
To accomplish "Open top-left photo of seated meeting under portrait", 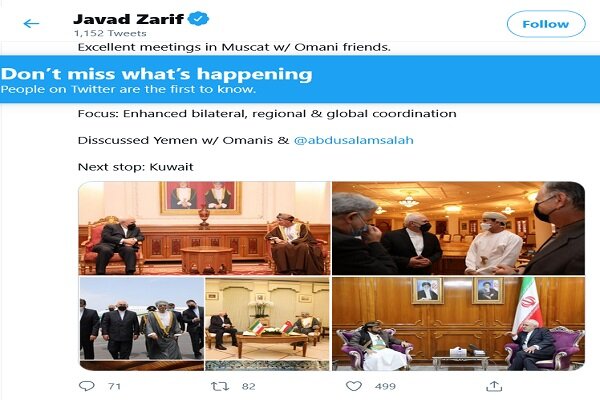I will (204, 228).
